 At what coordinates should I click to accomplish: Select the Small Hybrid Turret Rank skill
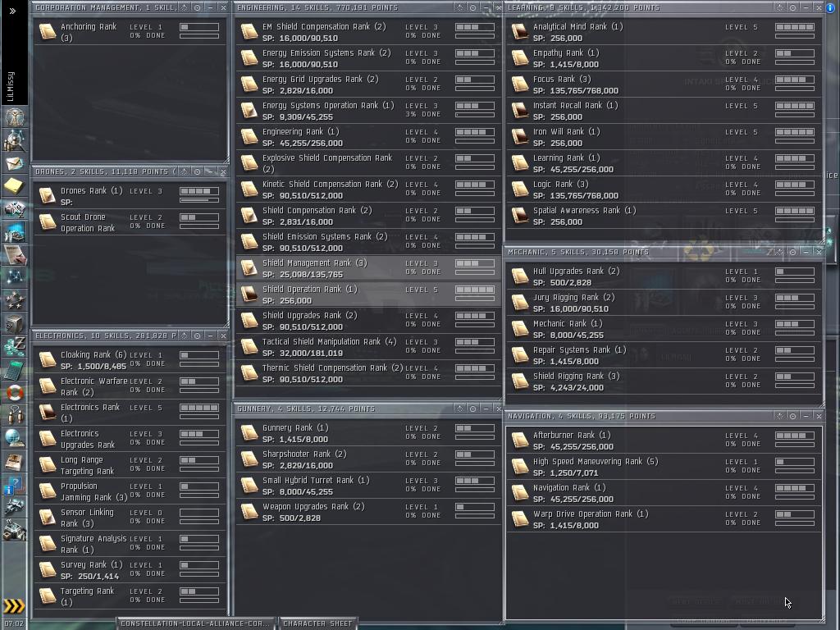[368, 486]
